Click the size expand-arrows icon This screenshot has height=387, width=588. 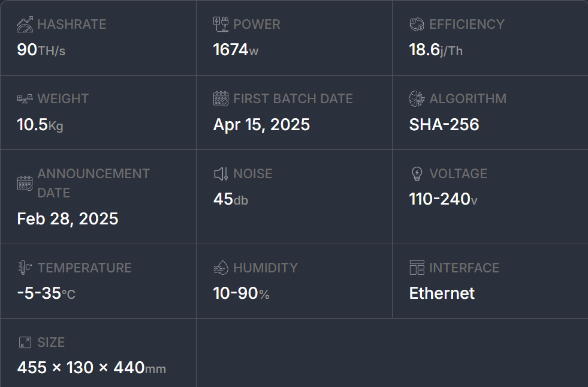tap(25, 343)
